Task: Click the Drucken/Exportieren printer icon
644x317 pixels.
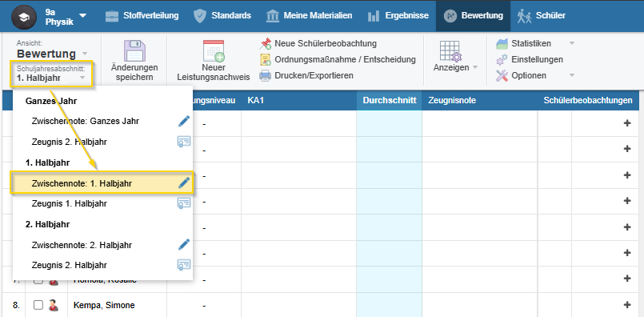Action: click(x=266, y=76)
